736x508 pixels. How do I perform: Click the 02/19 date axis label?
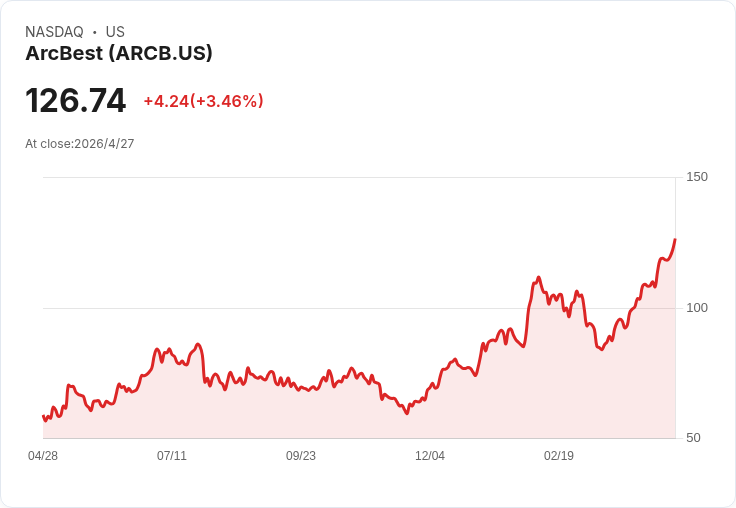559,455
